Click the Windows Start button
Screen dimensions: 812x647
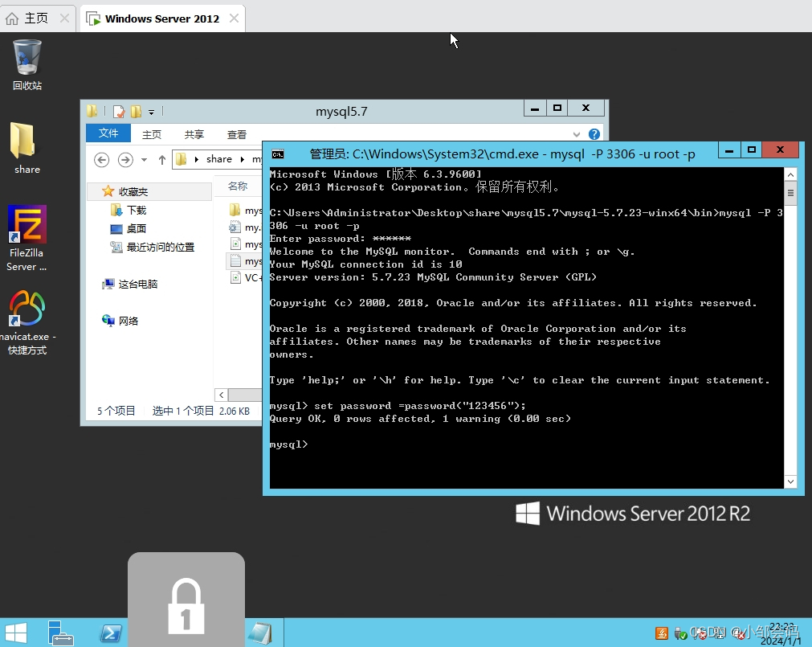(x=15, y=633)
